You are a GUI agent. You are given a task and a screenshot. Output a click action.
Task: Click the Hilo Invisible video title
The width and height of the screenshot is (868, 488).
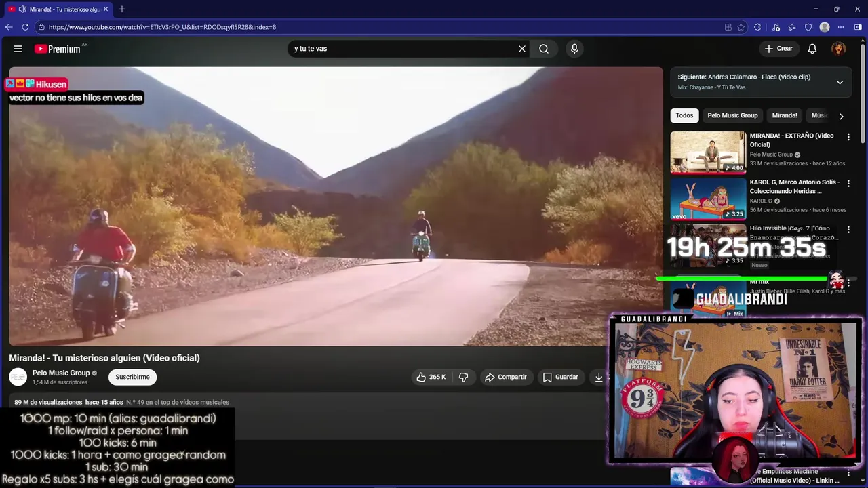click(794, 232)
